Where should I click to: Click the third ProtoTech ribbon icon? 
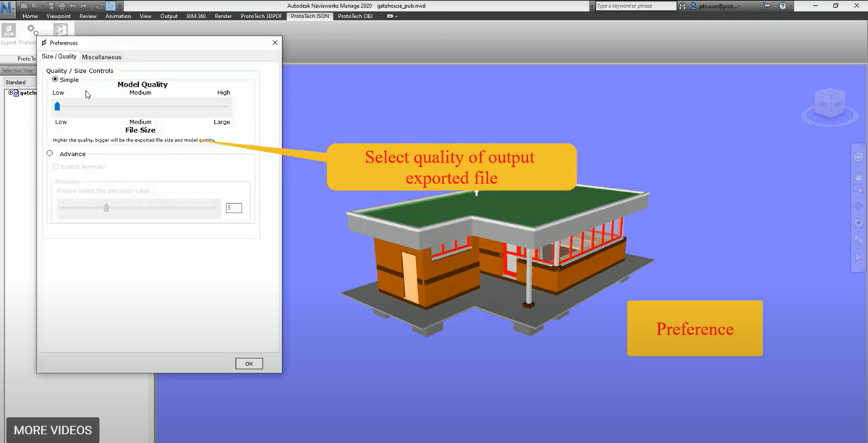tap(61, 30)
